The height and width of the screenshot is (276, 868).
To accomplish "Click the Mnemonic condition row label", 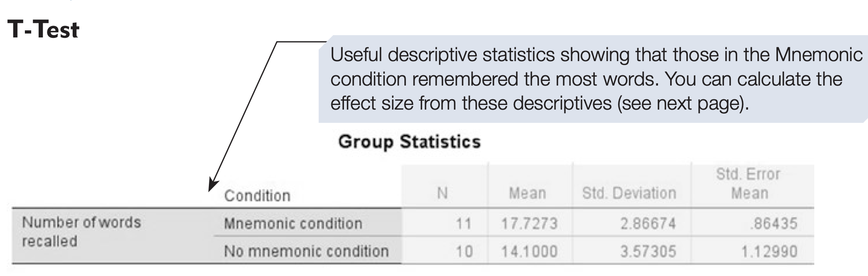I will coord(293,224).
